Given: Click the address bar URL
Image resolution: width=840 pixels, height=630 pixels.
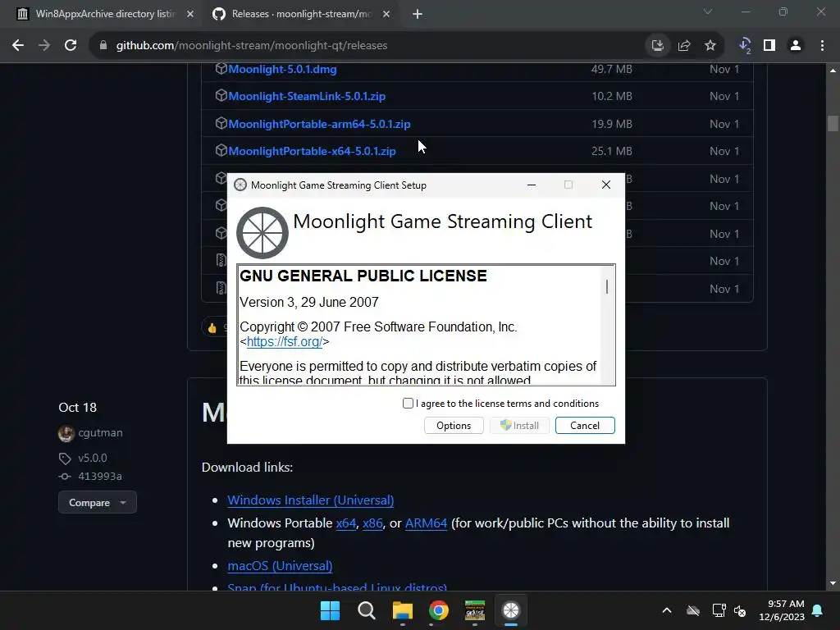Looking at the screenshot, I should 252,46.
